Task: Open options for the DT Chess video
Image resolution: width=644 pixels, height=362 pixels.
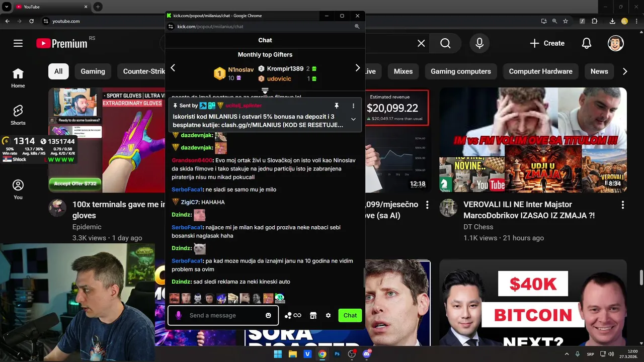Action: coord(622,205)
